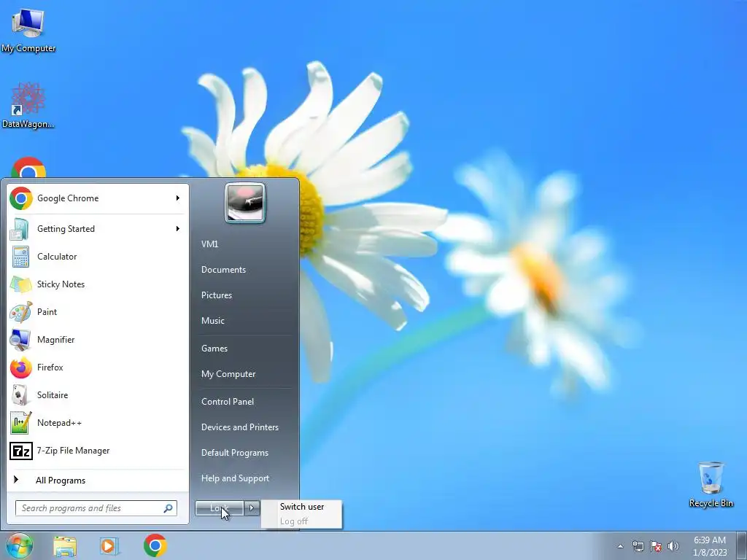747x560 pixels.
Task: Show hidden system tray icons
Action: click(x=620, y=546)
